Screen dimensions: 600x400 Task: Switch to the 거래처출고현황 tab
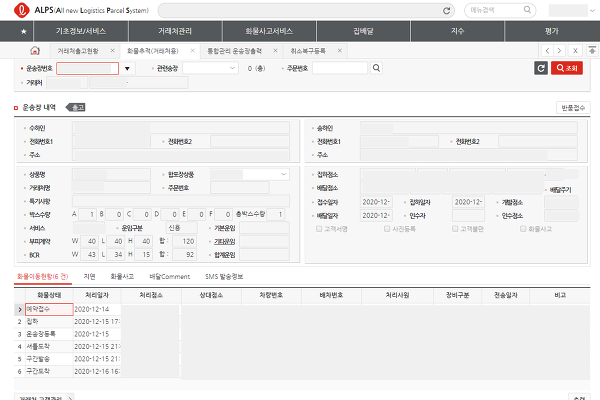point(78,51)
